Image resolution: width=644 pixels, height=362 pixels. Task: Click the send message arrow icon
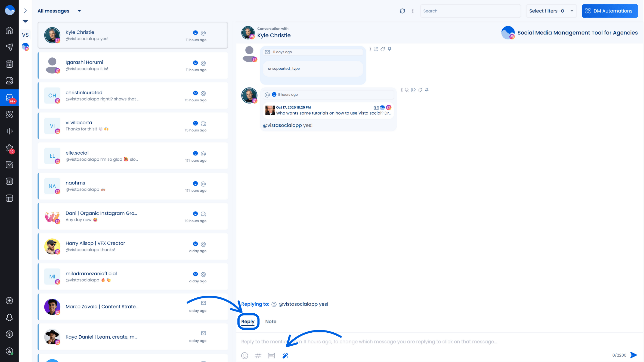coord(634,355)
